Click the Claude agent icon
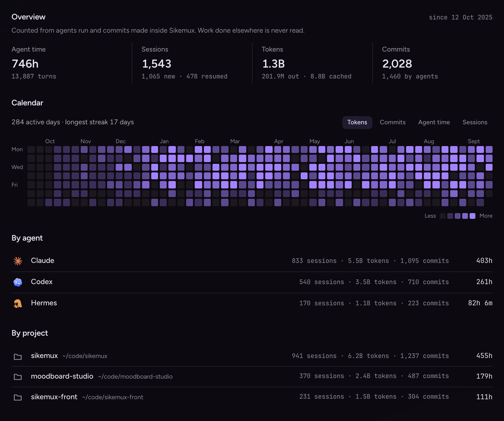Screen dimensions: 504x421 pos(18,261)
